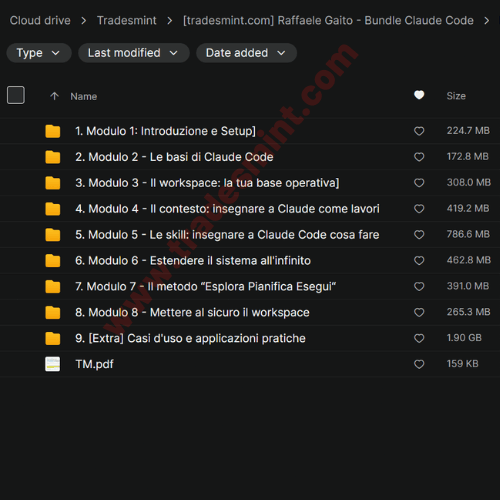The height and width of the screenshot is (500, 500).
Task: Open the Date added filter dropdown
Action: click(246, 53)
